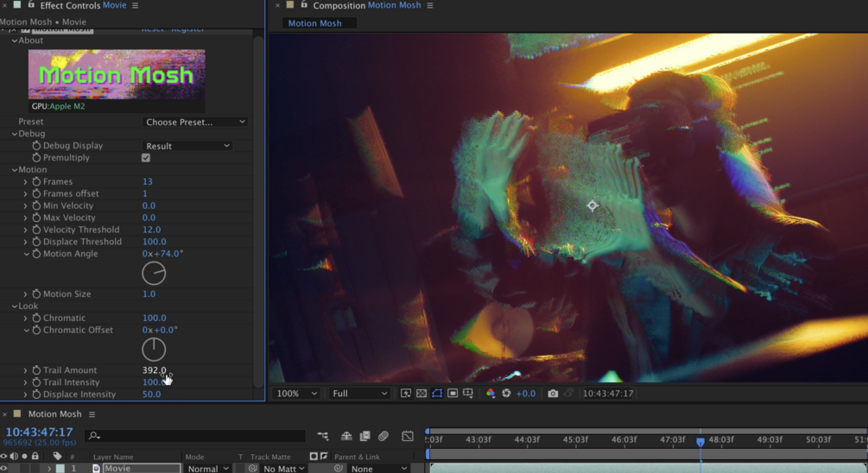
Task: Open Full resolution dropdown
Action: point(359,394)
